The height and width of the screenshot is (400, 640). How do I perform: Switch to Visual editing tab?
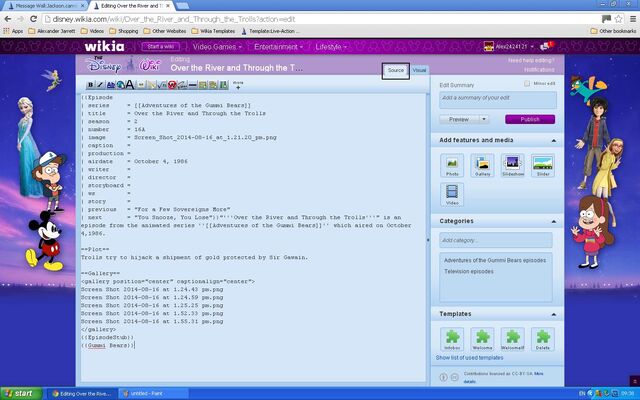click(419, 70)
